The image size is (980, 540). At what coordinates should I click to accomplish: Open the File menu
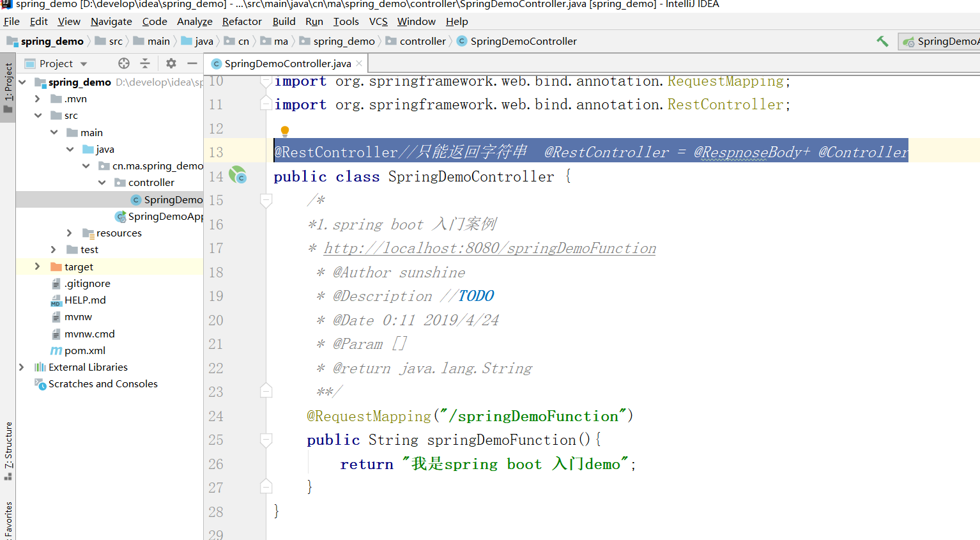[11, 21]
